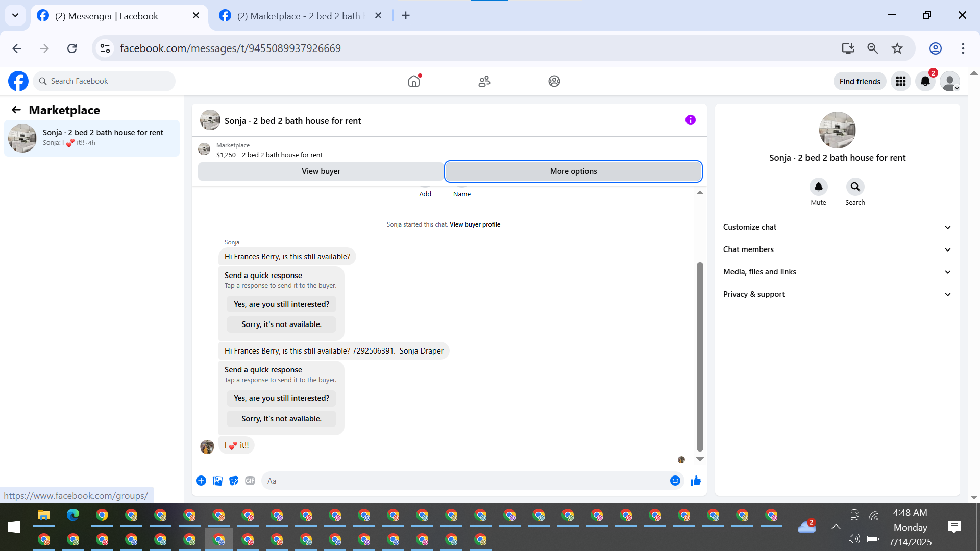This screenshot has height=551, width=980.
Task: Mute this conversation
Action: pyautogui.click(x=818, y=187)
